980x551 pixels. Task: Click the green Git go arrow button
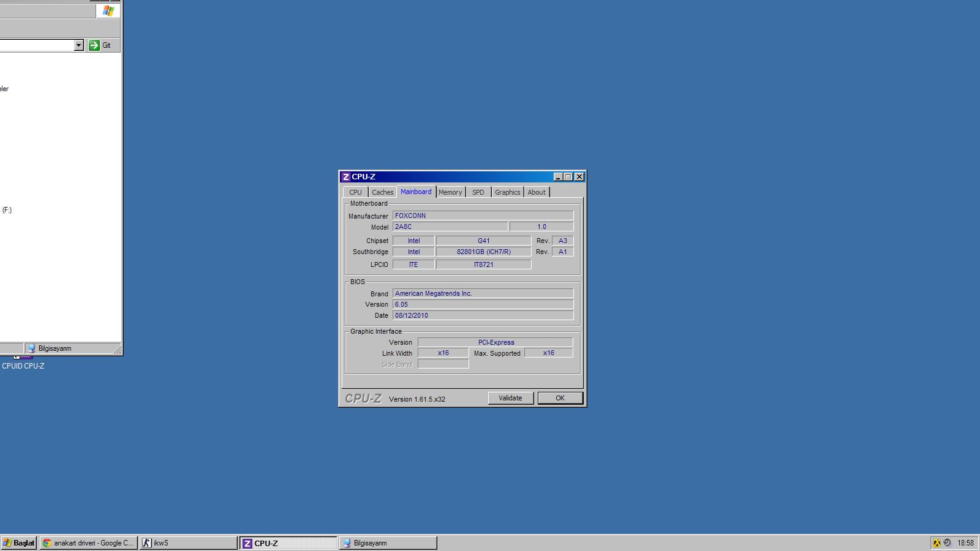[x=94, y=45]
